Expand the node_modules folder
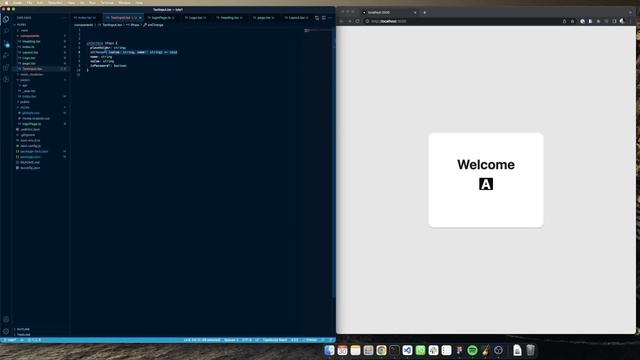Screen dimensions: 640x360 tap(32, 74)
